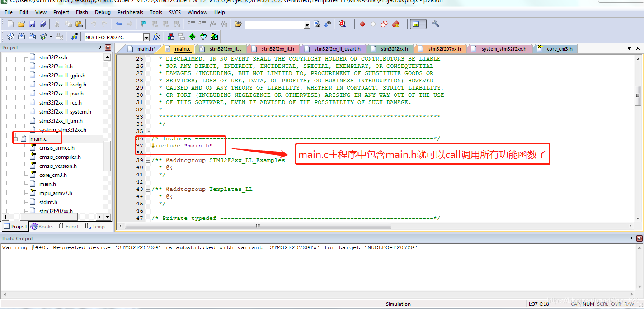Open Options for Target (magic wand)
The height and width of the screenshot is (309, 644).
click(156, 37)
